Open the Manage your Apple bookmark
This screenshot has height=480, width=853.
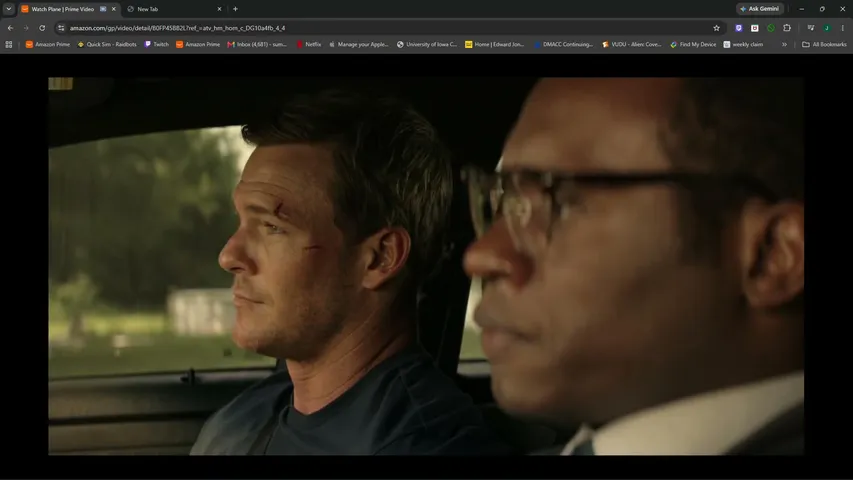[x=358, y=44]
